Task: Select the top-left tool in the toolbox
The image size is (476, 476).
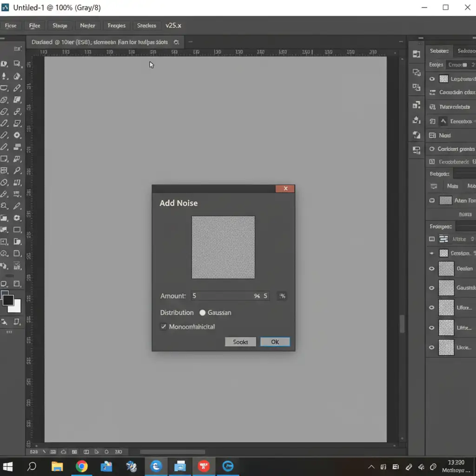Action: pos(5,64)
